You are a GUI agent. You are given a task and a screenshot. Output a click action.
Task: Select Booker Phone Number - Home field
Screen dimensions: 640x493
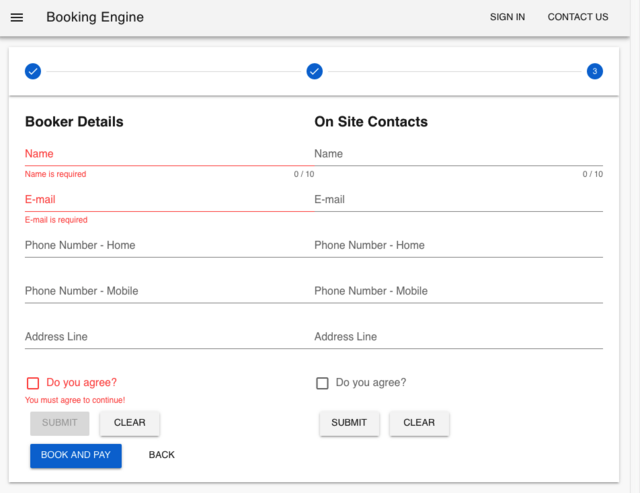pyautogui.click(x=168, y=245)
